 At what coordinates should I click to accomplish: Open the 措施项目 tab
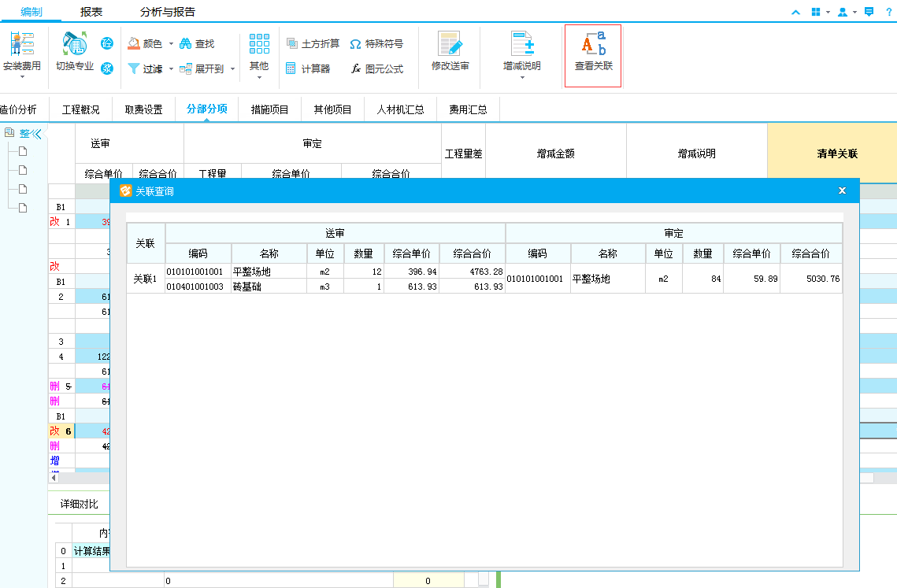[269, 109]
